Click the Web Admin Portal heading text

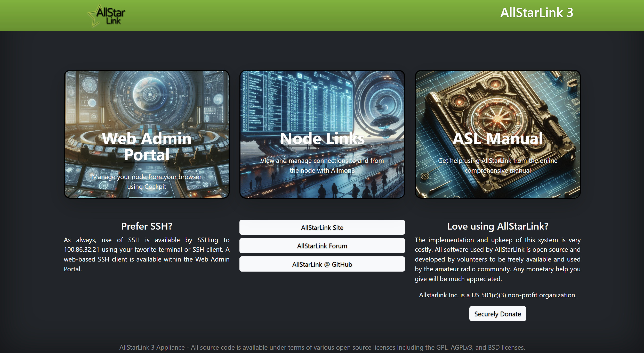[147, 146]
